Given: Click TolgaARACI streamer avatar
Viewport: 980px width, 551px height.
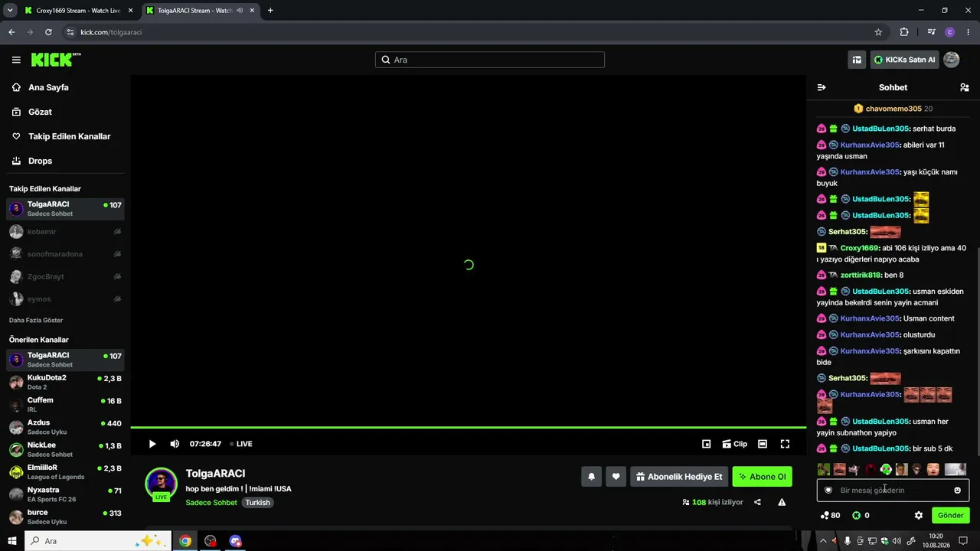Looking at the screenshot, I should pyautogui.click(x=161, y=483).
